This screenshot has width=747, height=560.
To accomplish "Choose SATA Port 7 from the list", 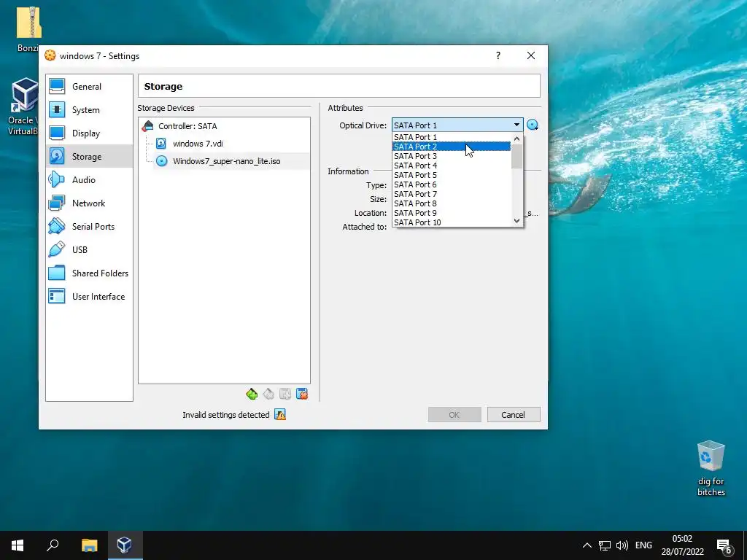I will pyautogui.click(x=452, y=194).
